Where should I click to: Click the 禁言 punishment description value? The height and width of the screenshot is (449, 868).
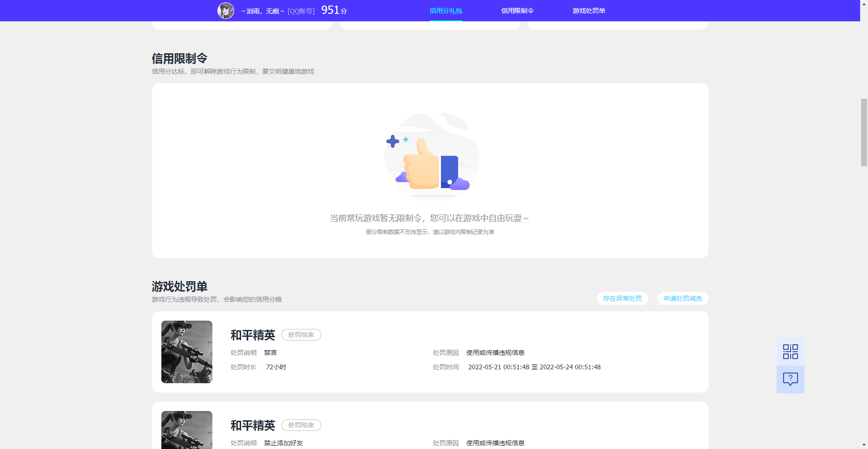coord(270,353)
